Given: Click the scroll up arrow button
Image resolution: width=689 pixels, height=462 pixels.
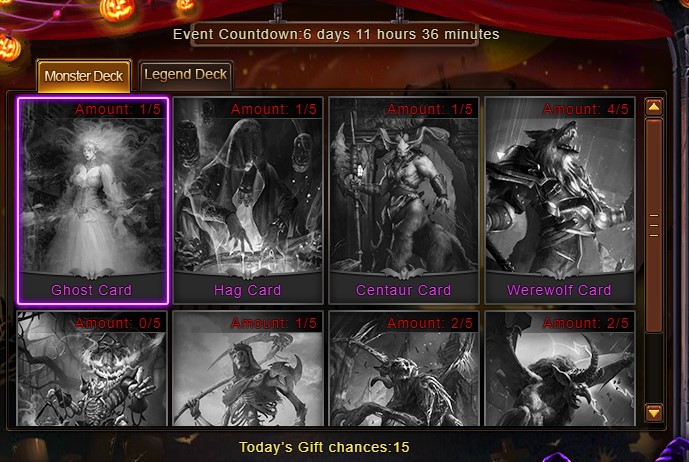Looking at the screenshot, I should point(654,107).
